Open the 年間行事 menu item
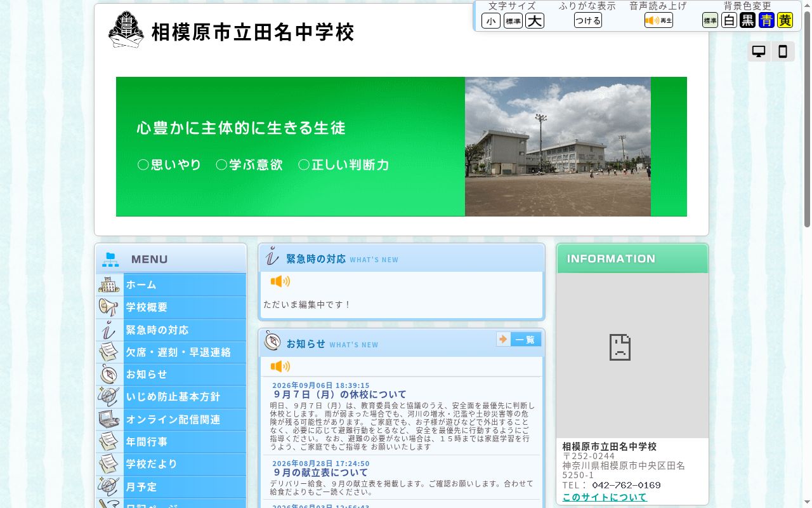Image resolution: width=812 pixels, height=508 pixels. click(x=171, y=442)
